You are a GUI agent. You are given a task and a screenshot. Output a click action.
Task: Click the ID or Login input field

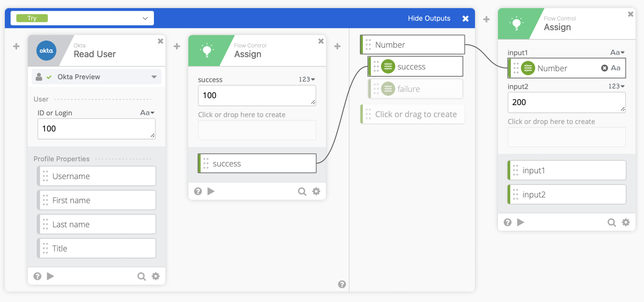96,129
